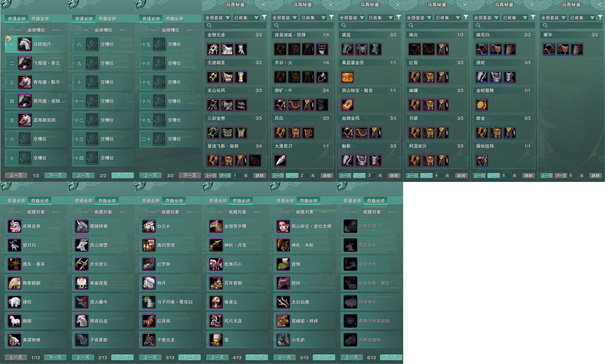Select the 黄粱软椅 mount icon
Image resolution: width=605 pixels, height=364 pixels.
tap(15, 340)
